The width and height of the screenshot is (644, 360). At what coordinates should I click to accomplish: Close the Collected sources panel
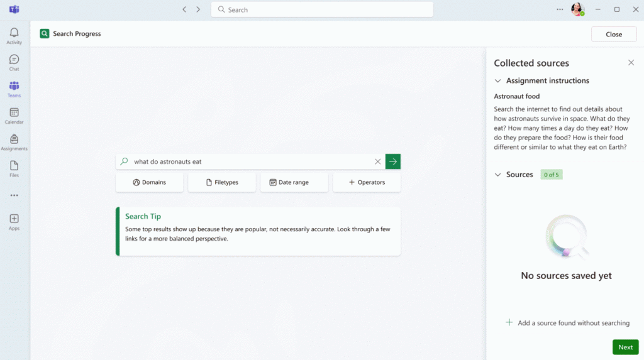click(631, 63)
